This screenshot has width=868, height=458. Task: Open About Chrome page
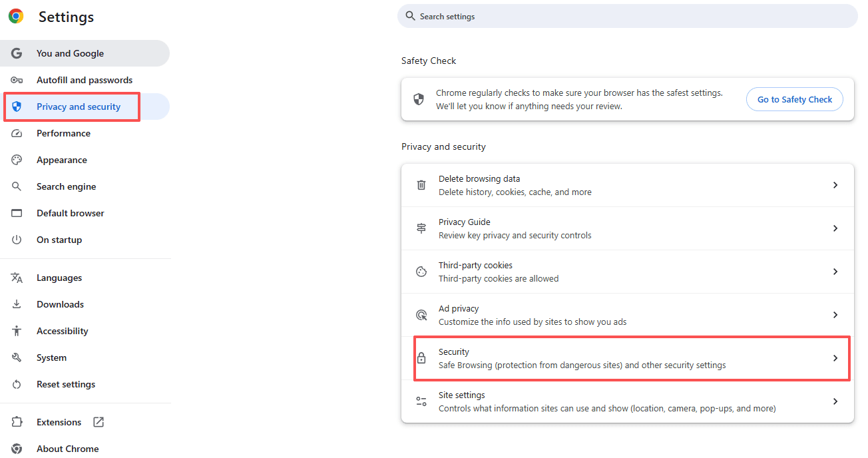click(85, 449)
